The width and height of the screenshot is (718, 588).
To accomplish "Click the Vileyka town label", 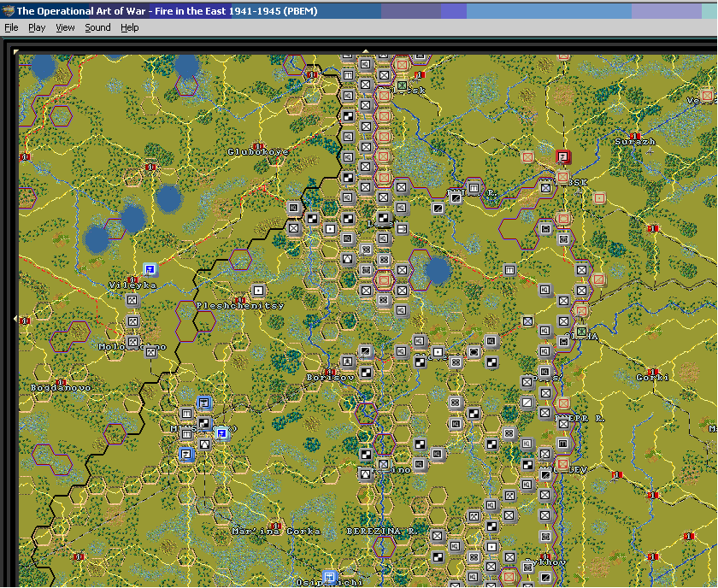I will click(x=132, y=285).
